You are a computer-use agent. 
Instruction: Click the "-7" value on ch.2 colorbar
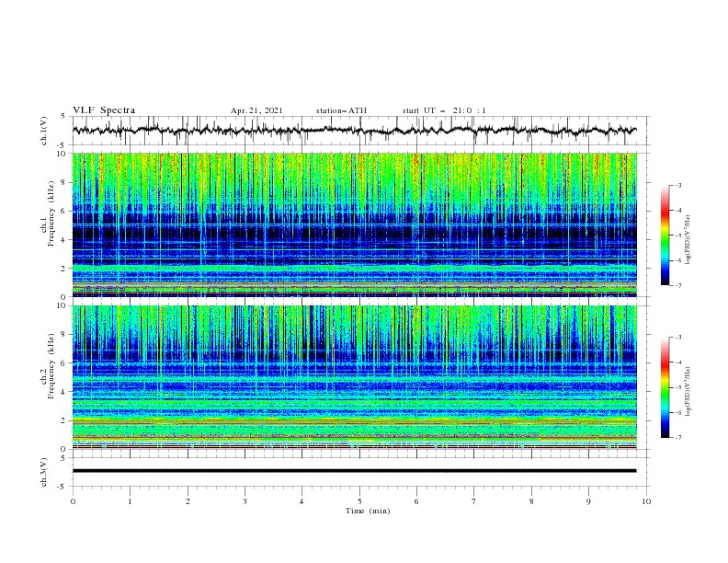[677, 438]
